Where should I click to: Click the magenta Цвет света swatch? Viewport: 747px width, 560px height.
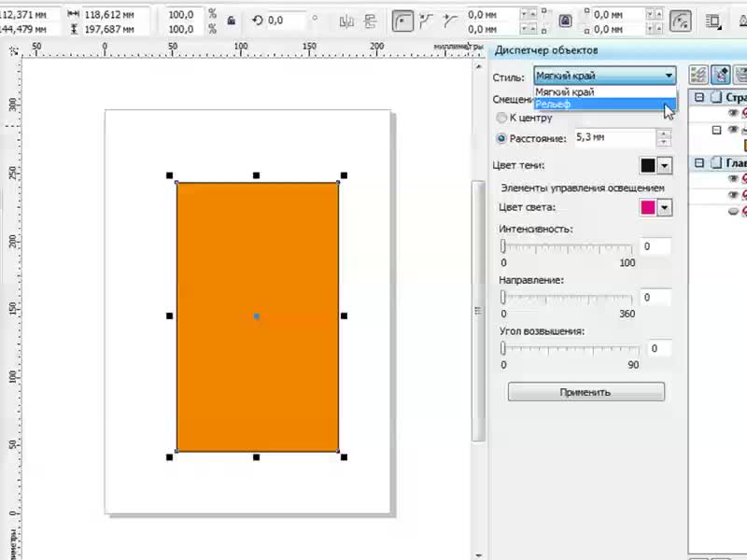[648, 207]
